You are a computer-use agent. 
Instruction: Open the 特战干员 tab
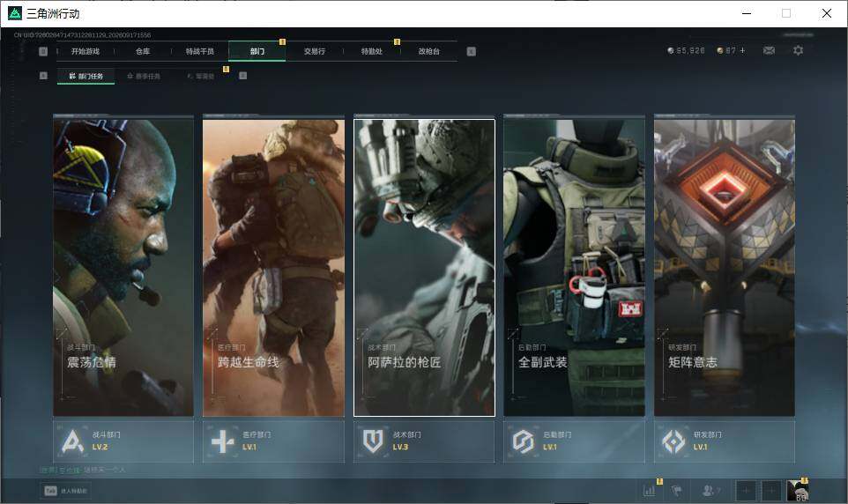coord(200,51)
